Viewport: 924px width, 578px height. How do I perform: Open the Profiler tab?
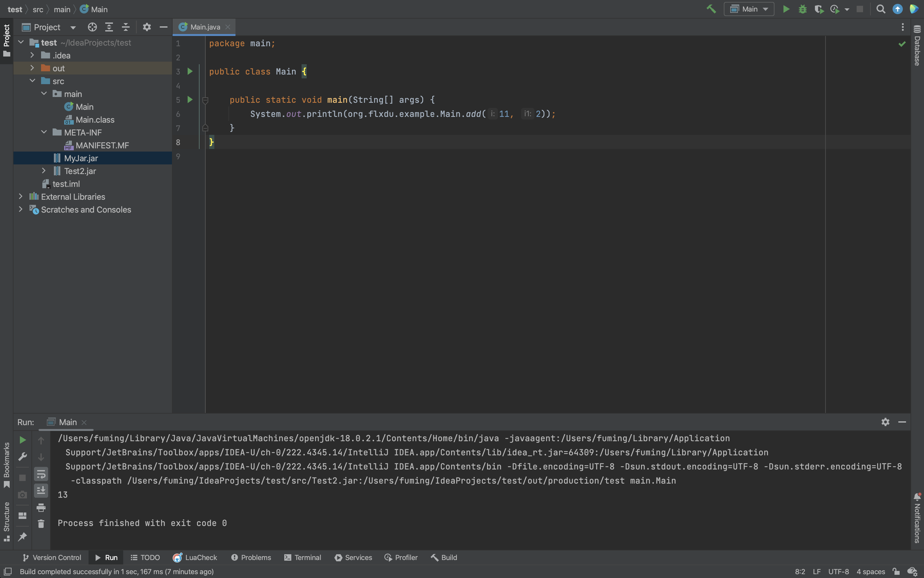[x=401, y=557]
